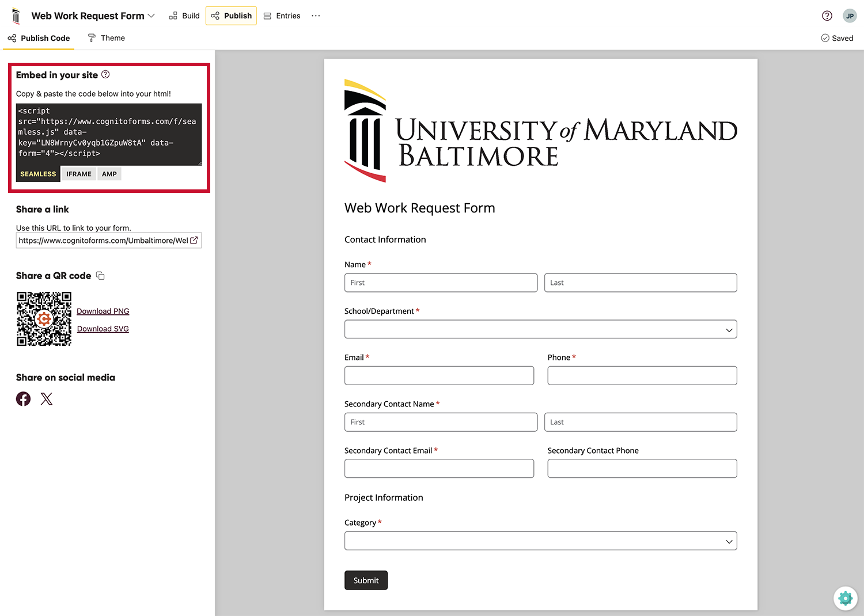Open the help question mark icon in header
The height and width of the screenshot is (616, 864).
point(827,16)
